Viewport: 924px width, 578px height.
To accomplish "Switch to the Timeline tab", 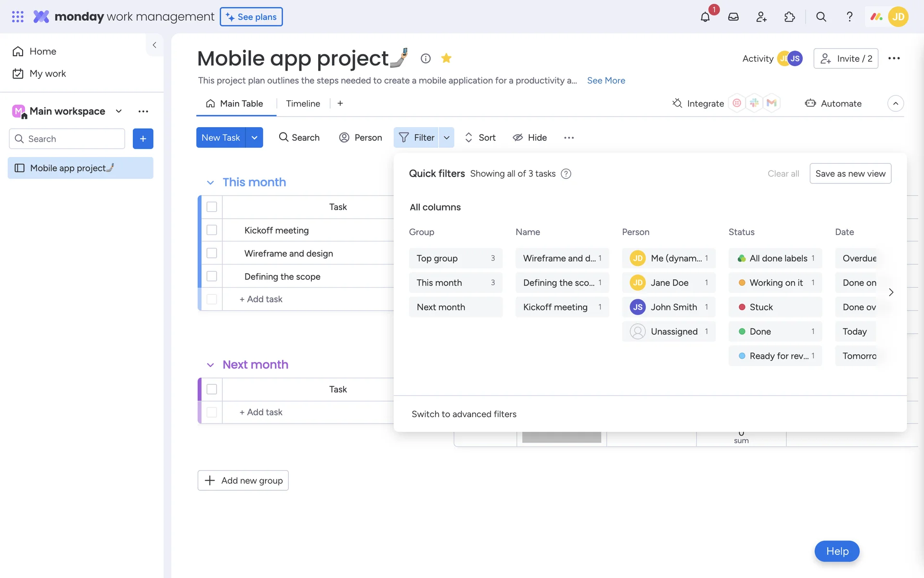I will point(303,104).
